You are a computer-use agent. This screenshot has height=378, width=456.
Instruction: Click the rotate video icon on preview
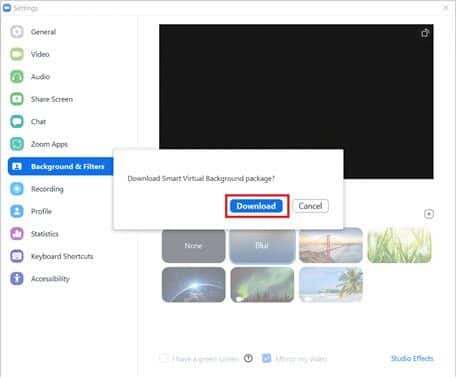(x=425, y=33)
